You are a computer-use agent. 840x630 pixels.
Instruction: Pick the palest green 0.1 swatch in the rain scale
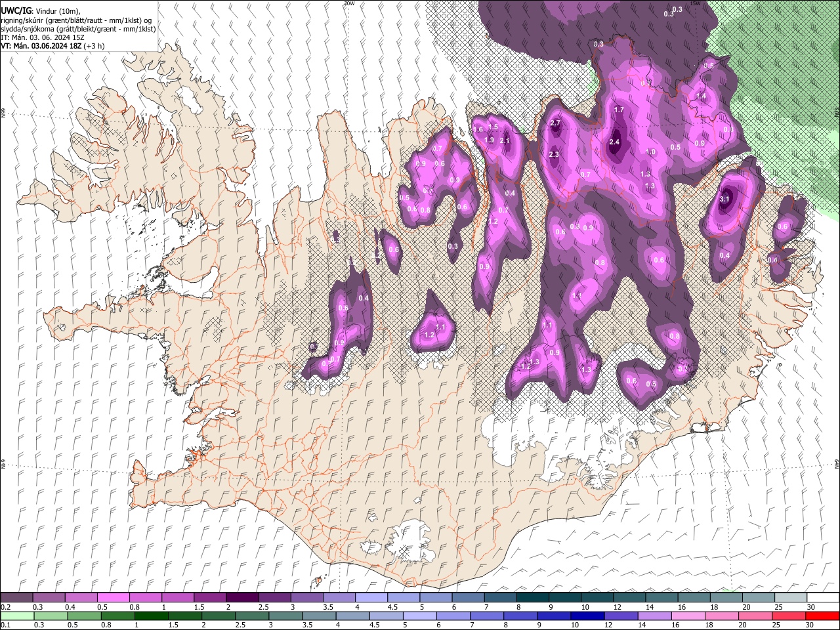pos(16,616)
